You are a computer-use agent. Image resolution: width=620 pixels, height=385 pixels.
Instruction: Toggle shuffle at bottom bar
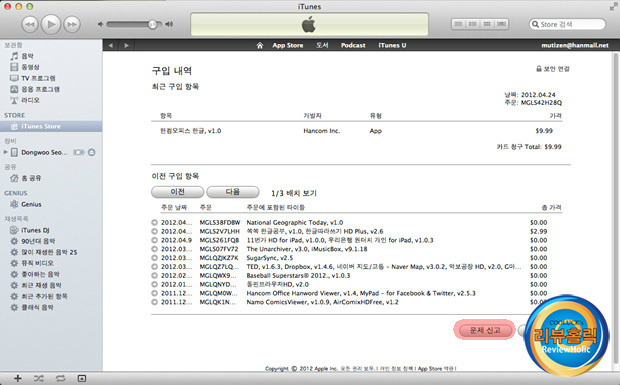39,378
